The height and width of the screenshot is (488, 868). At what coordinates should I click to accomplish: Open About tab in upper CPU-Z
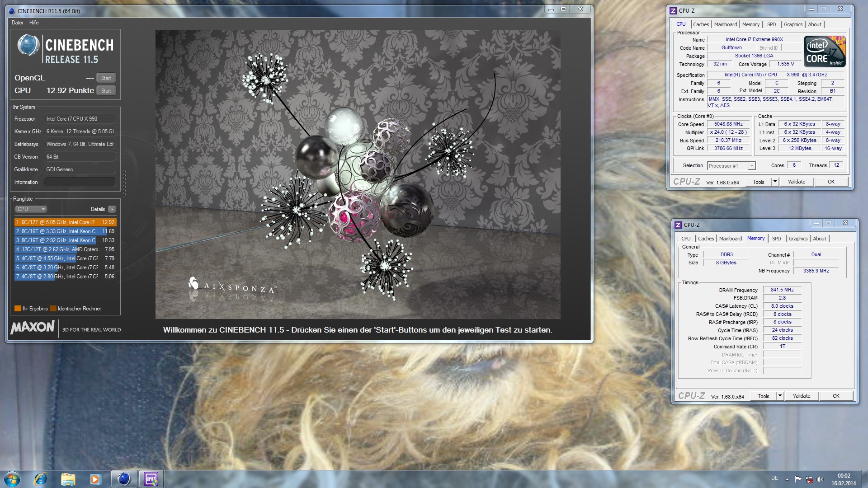[x=815, y=24]
